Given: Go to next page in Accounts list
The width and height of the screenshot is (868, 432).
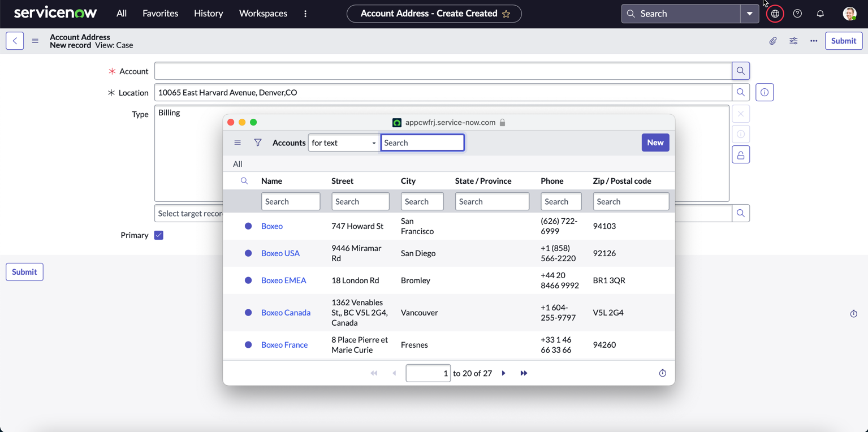Looking at the screenshot, I should [x=504, y=373].
